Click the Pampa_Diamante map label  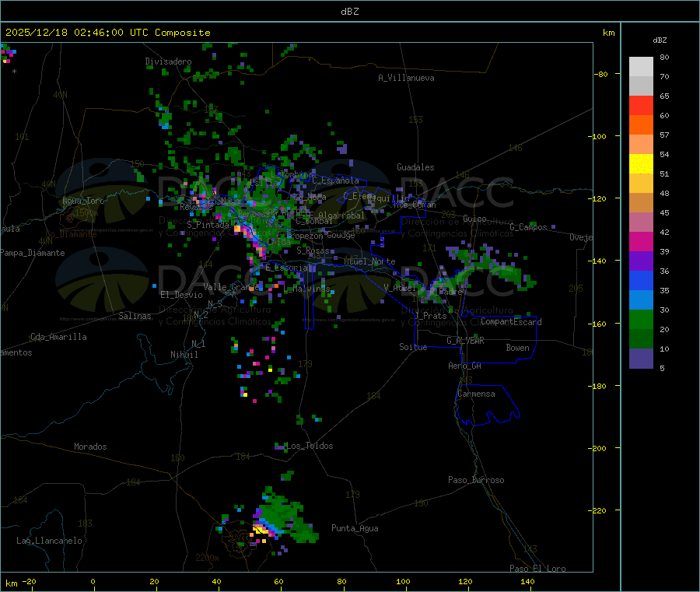tap(33, 253)
